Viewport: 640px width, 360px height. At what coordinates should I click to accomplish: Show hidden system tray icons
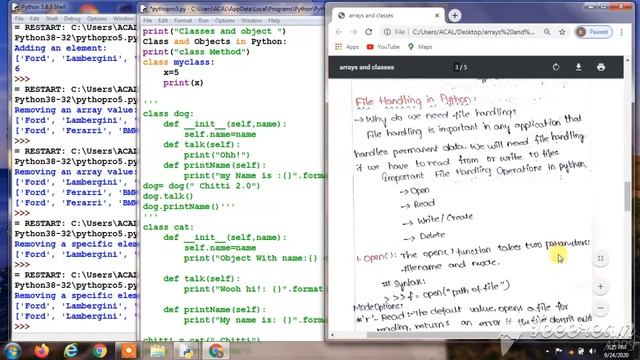pos(547,351)
